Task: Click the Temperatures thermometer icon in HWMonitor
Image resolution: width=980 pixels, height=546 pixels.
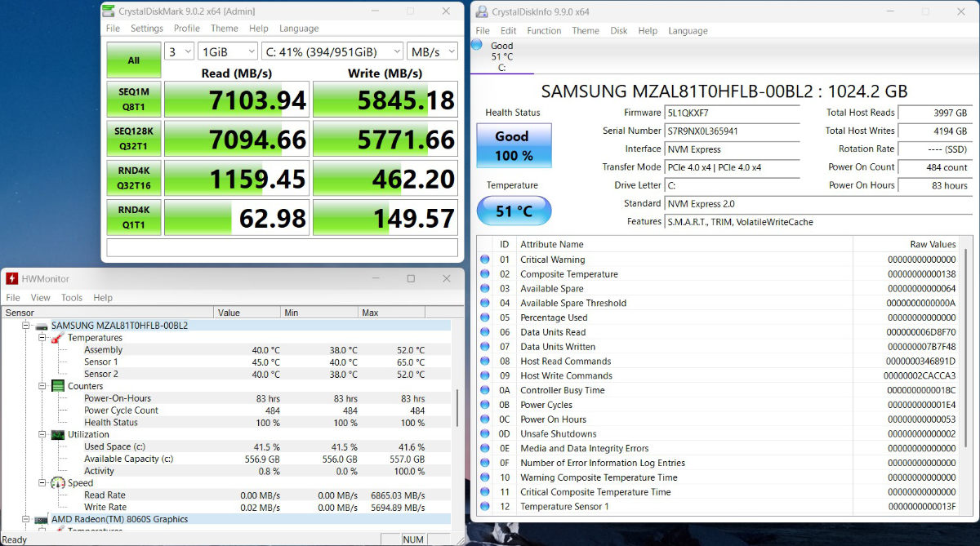Action: coord(57,338)
